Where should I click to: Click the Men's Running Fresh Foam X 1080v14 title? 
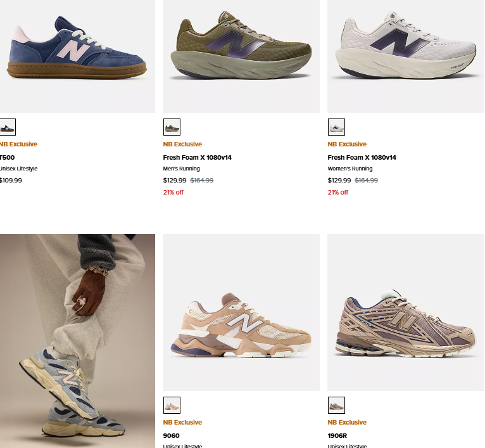197,157
